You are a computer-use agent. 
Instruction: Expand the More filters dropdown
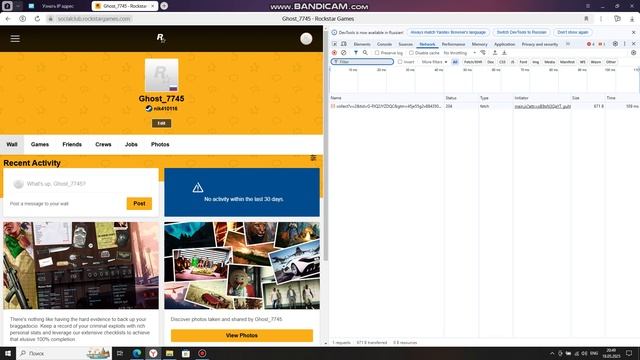tap(434, 62)
